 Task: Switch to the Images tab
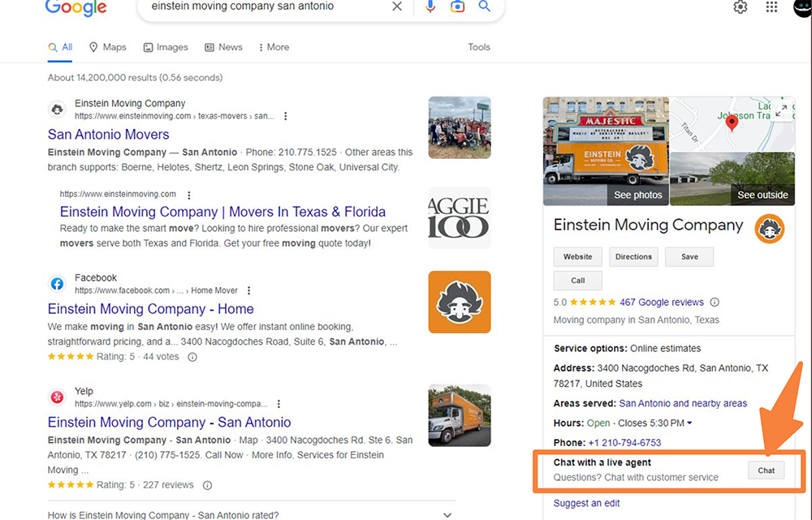[166, 47]
